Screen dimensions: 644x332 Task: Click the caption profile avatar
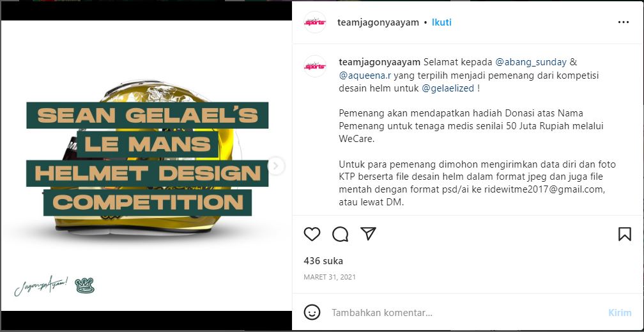coord(315,67)
